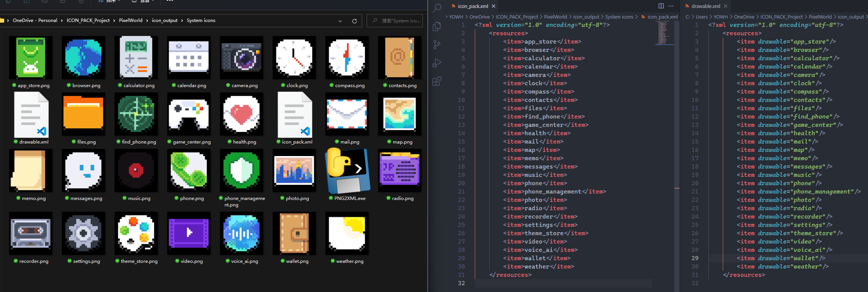Close the drawable.xml tab
Viewport: 868px width, 292px height.
pos(725,6)
